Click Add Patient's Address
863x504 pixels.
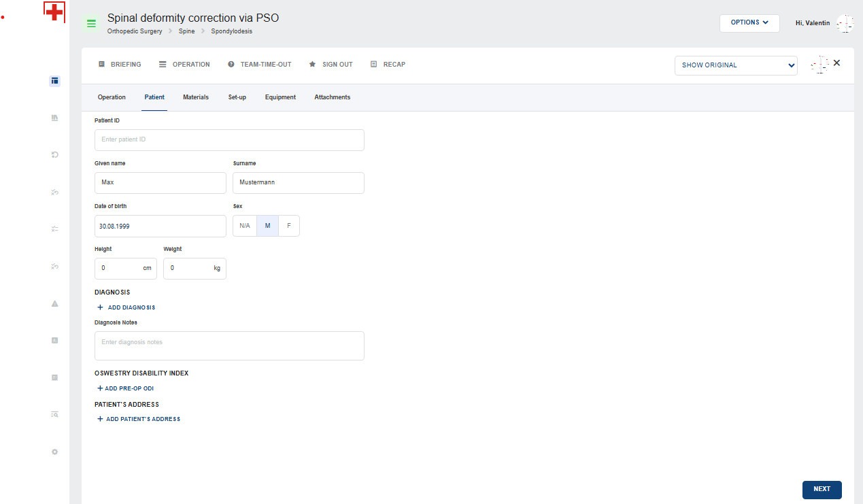(x=139, y=419)
